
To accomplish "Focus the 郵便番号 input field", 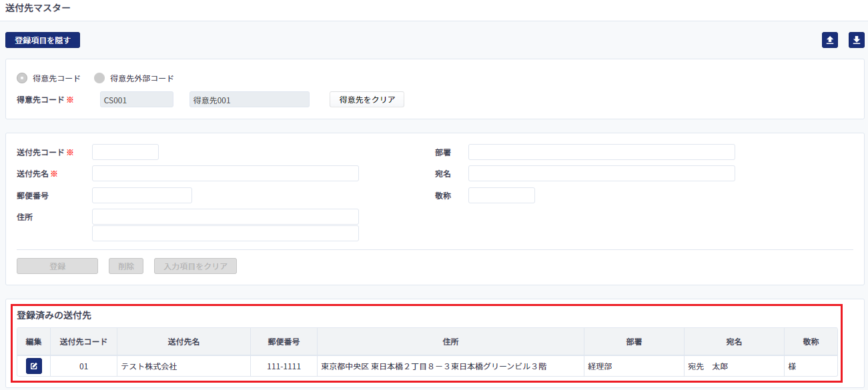I will 142,195.
